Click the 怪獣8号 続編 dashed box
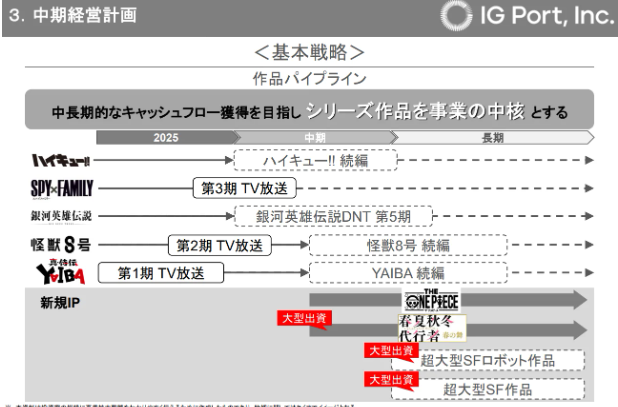Screen dimensions: 618x407 407,245
